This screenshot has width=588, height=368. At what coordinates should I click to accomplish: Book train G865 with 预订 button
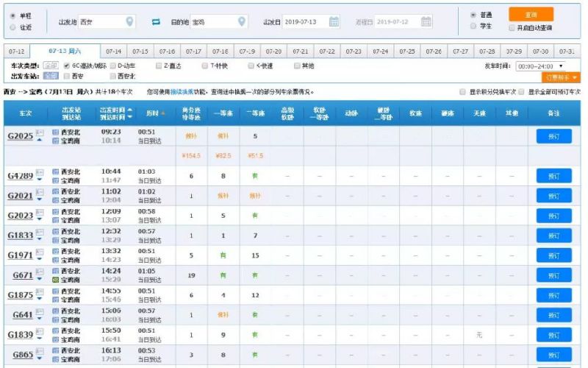[x=554, y=355]
